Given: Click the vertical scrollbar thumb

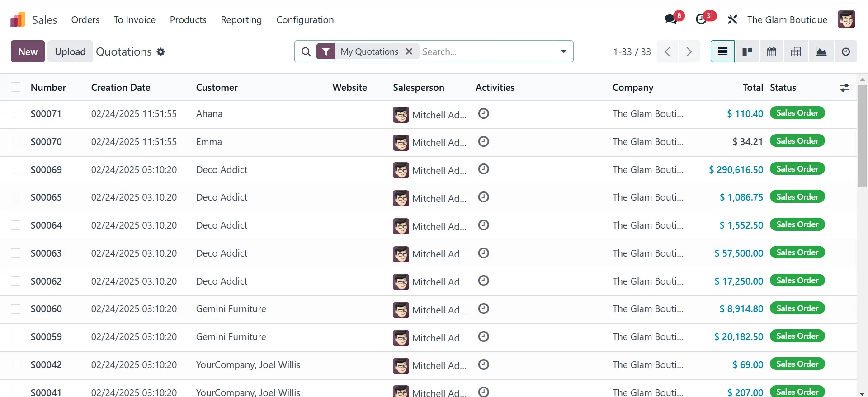Looking at the screenshot, I should point(862,135).
